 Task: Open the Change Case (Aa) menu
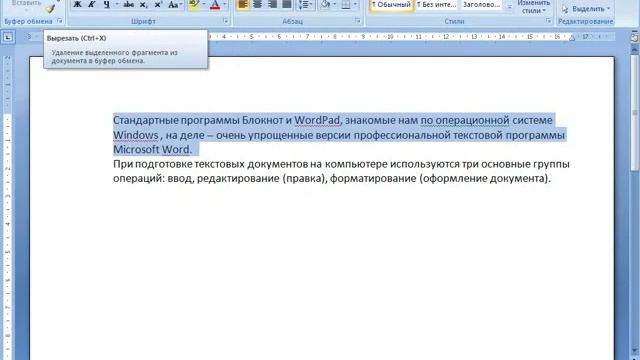click(175, 5)
